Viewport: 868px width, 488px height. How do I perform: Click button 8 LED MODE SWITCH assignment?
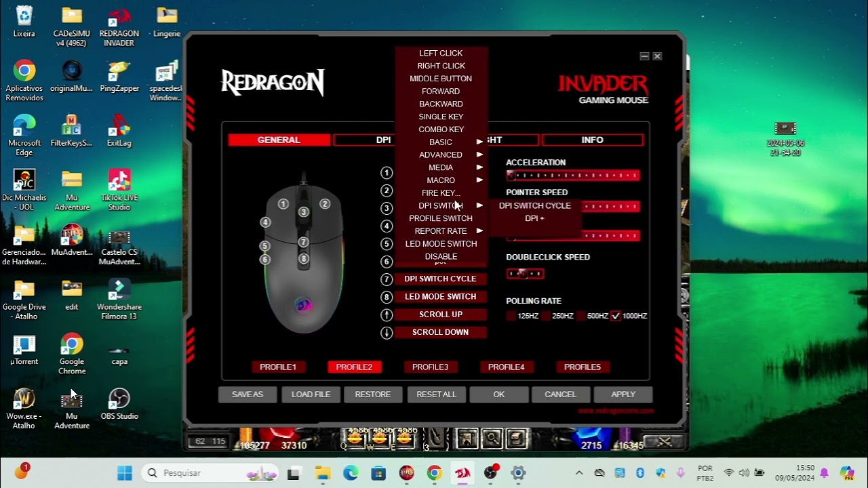441,297
